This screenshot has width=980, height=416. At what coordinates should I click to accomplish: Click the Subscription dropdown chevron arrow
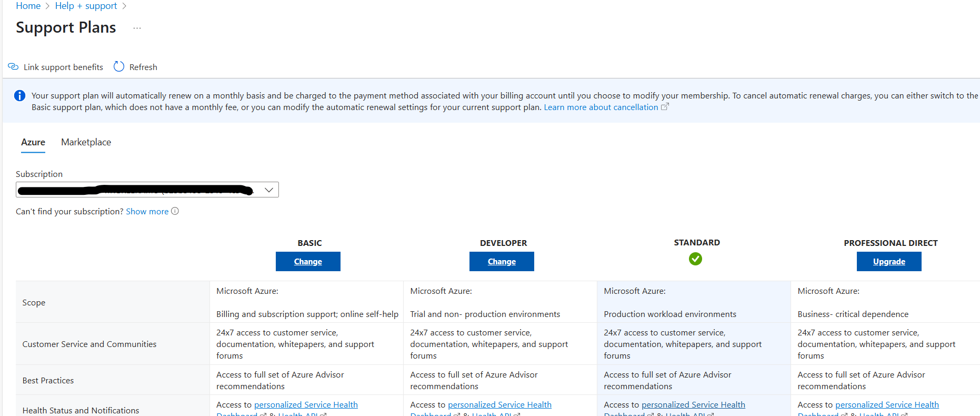(269, 190)
